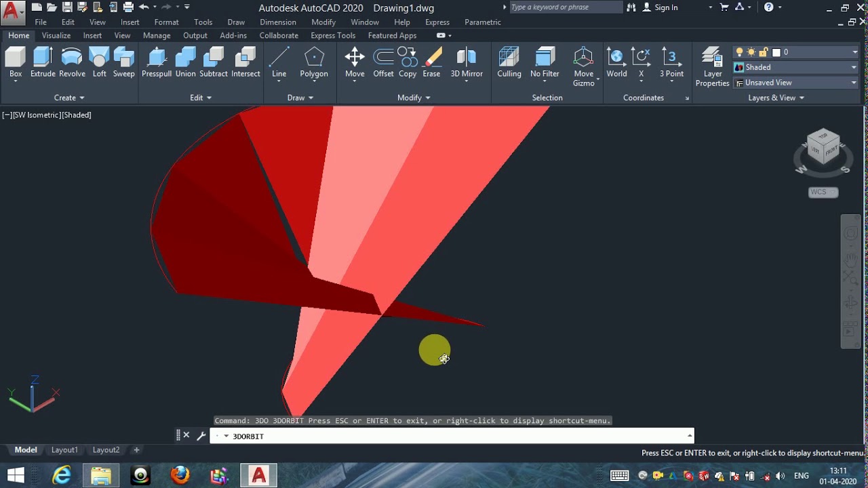Choose the Extrude tool
The width and height of the screenshot is (868, 488).
point(43,62)
